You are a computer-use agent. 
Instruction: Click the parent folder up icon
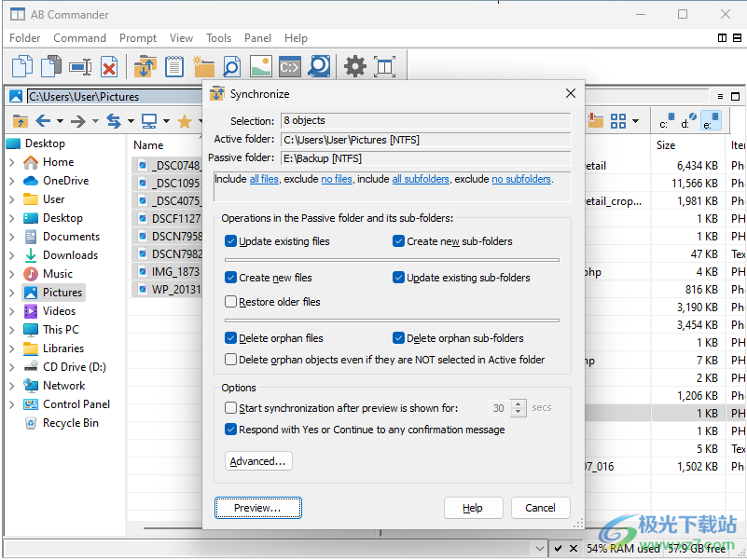[20, 121]
